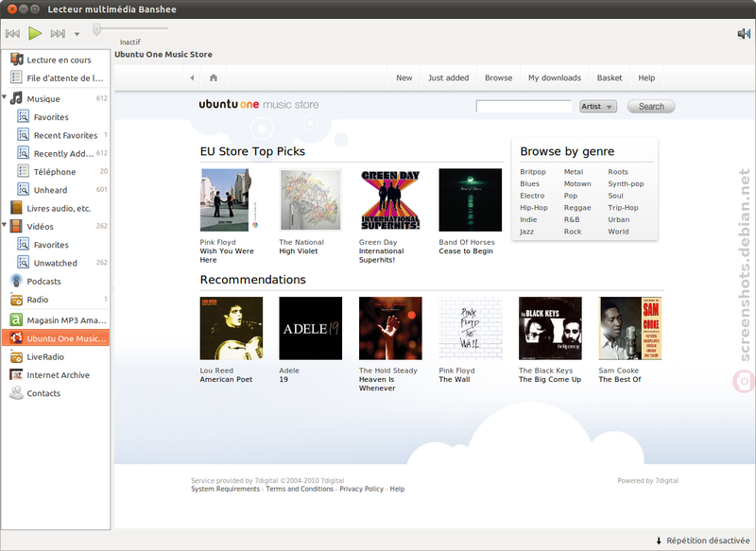The width and height of the screenshot is (756, 551).
Task: Select the Vidéos library
Action: 56,227
